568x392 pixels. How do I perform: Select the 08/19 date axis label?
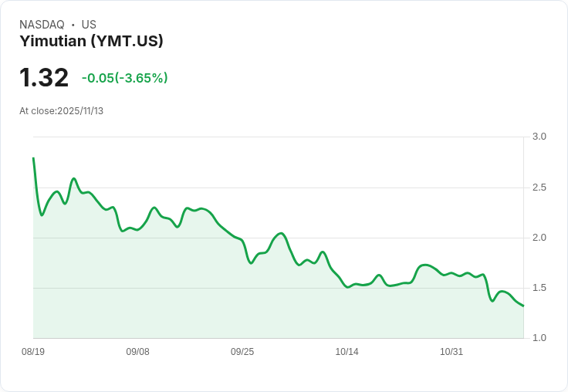[33, 352]
